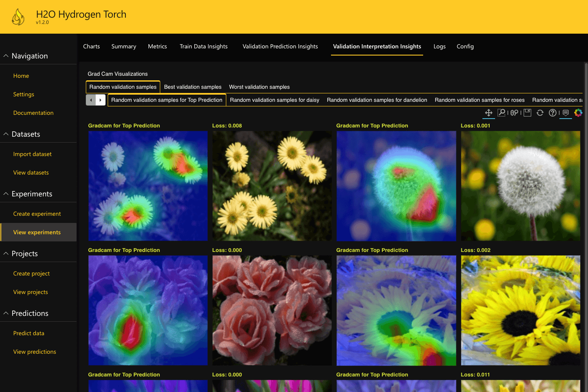Click the colorful Bokeh logo icon
Viewport: 588px width, 392px height.
578,113
